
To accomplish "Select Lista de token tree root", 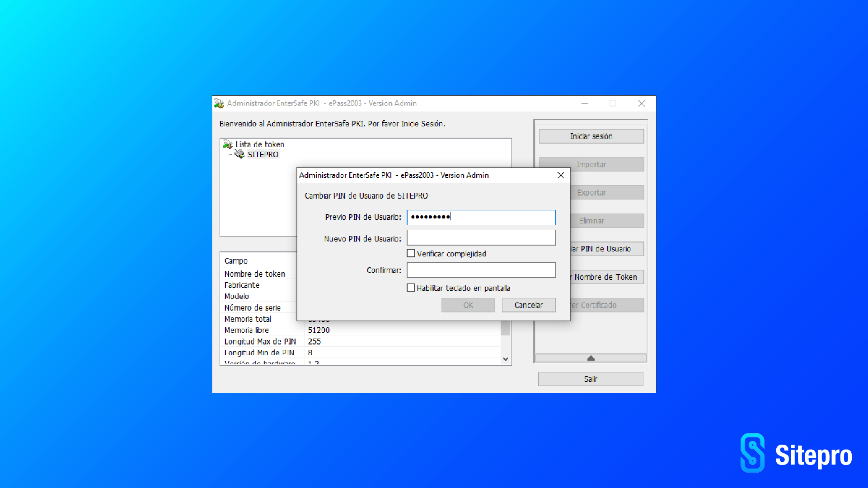I will point(260,144).
